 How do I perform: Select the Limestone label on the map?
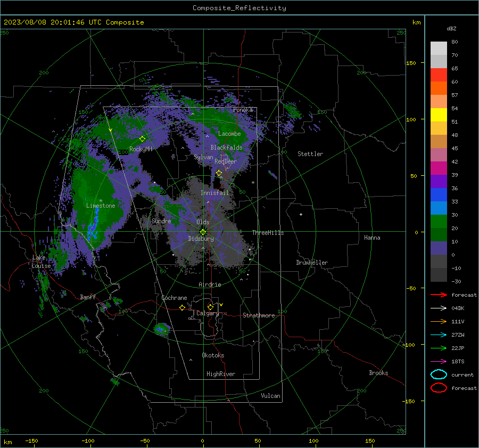tap(101, 206)
